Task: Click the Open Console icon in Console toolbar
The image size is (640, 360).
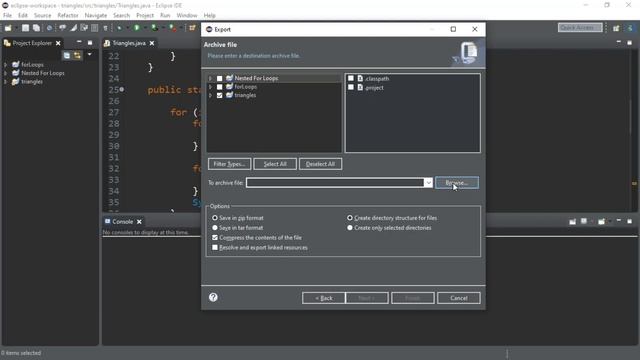Action: (601, 221)
